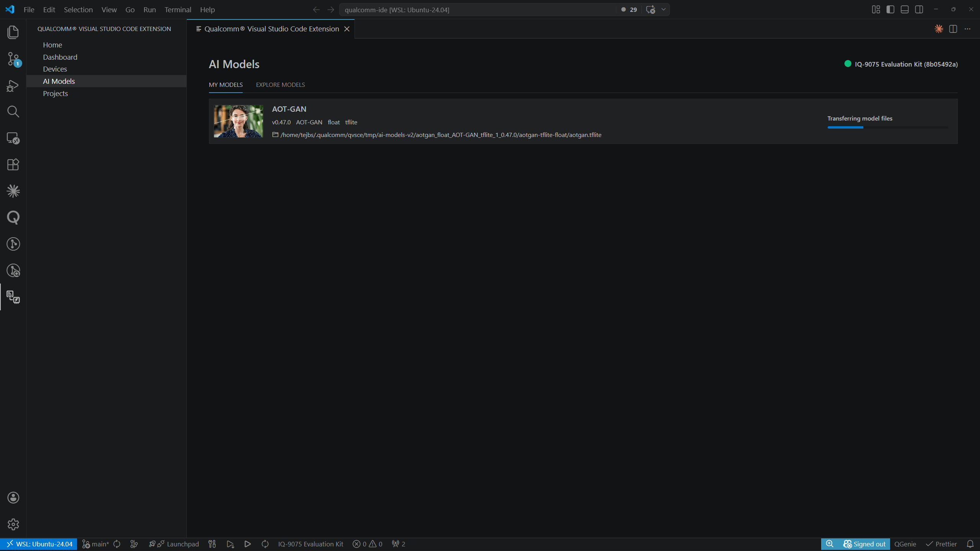980x551 pixels.
Task: Open the Run menu
Action: click(x=150, y=10)
